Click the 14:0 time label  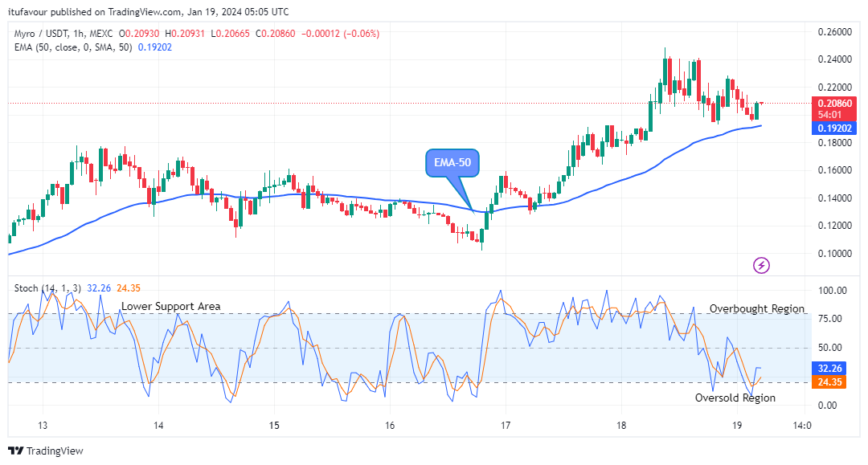[801, 425]
